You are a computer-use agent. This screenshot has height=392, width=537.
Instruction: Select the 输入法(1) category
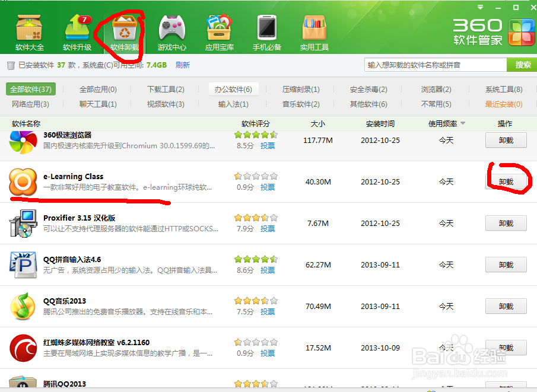click(233, 104)
